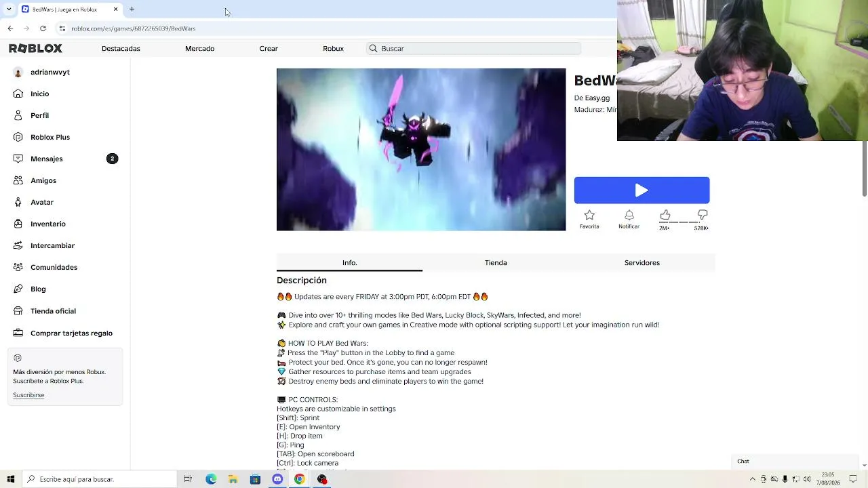This screenshot has width=868, height=488.
Task: Open the taskbar clock and date
Action: 828,479
